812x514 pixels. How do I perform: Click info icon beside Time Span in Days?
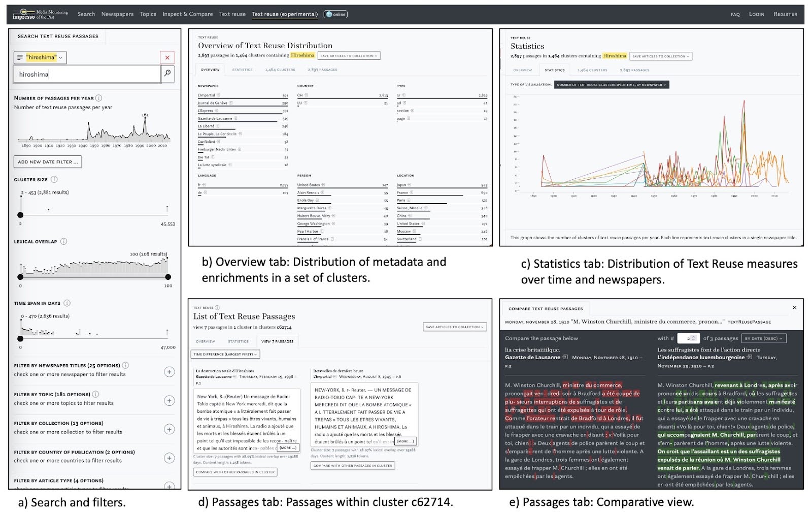[x=67, y=303]
